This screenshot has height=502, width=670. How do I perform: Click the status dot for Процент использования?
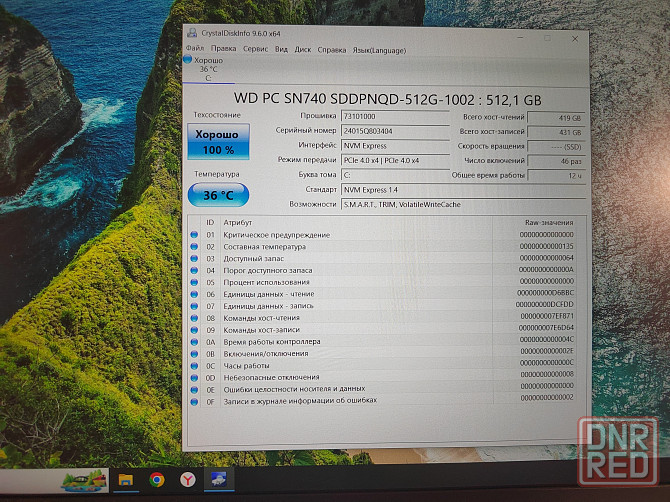[x=194, y=282]
